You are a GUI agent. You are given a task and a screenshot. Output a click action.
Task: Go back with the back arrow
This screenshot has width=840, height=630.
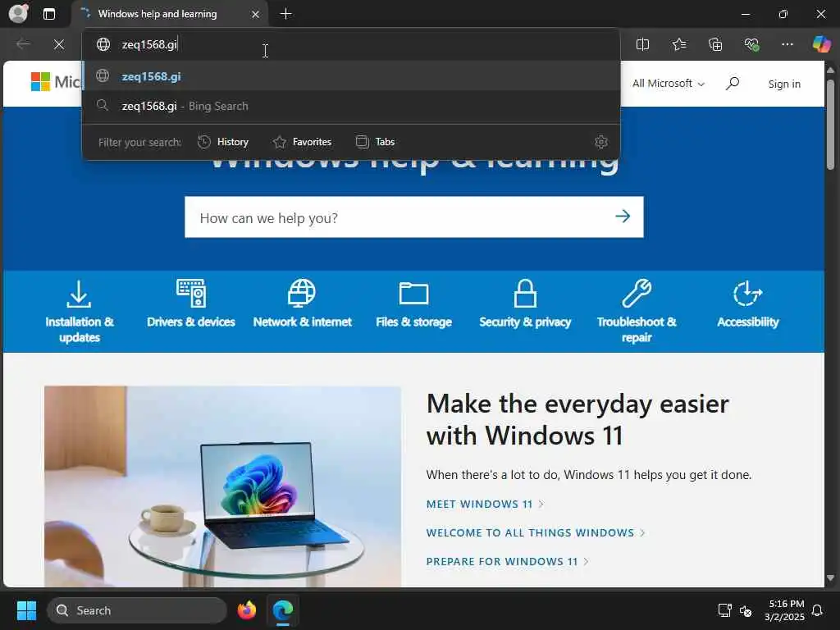tap(23, 44)
